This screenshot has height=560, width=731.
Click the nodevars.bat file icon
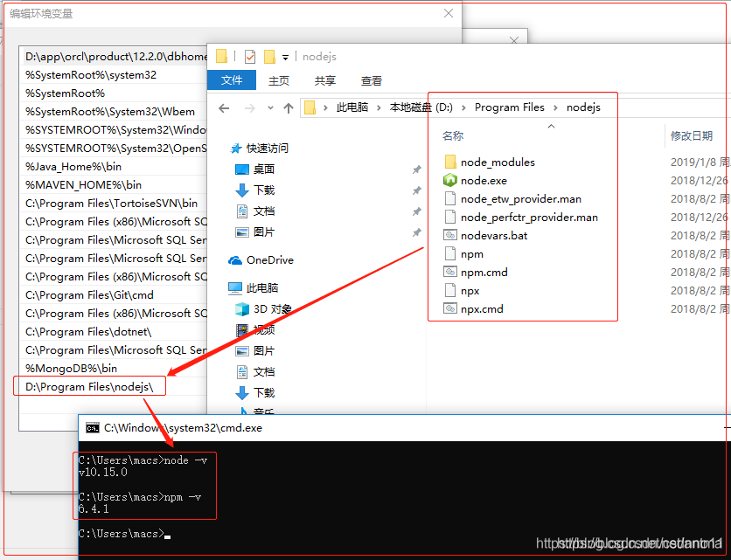click(x=450, y=235)
